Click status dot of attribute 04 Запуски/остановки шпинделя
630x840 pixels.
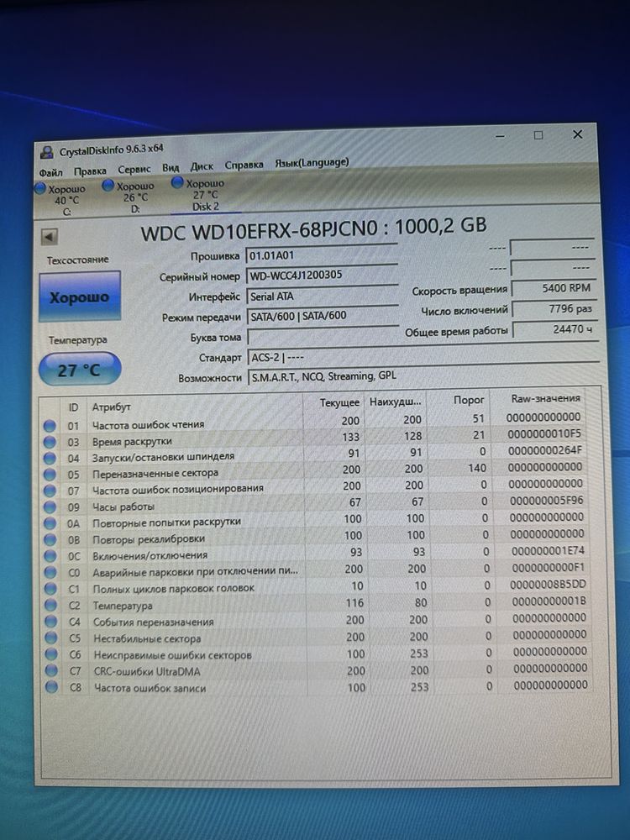click(50, 459)
